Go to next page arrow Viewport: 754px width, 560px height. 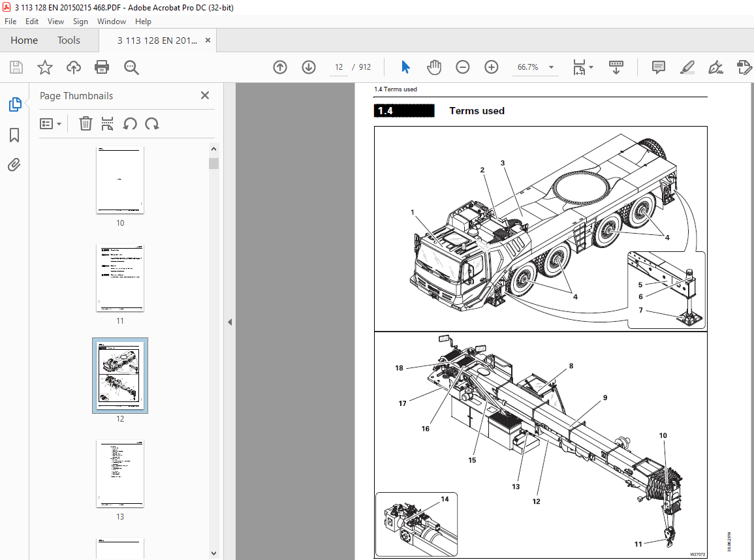[x=309, y=67]
